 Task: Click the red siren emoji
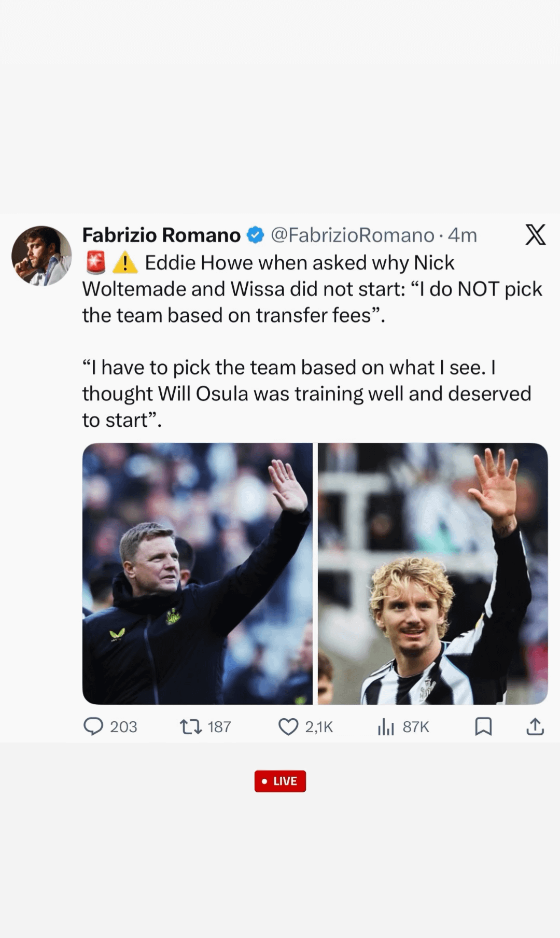pos(95,263)
